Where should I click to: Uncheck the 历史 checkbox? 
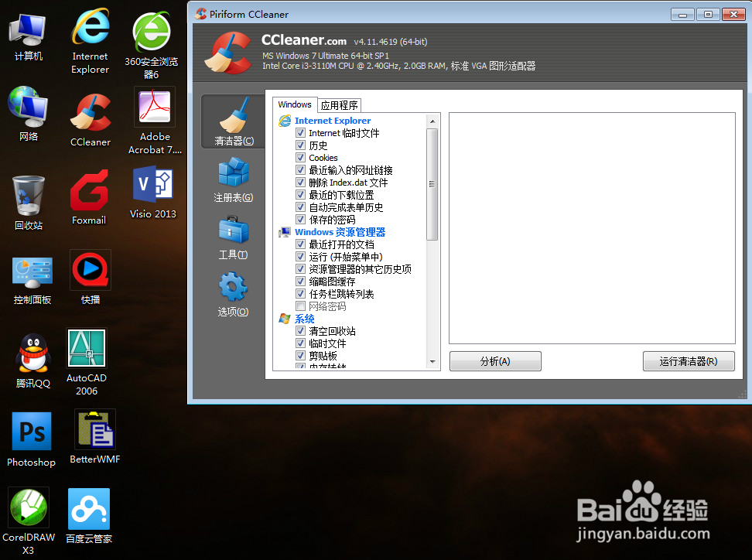(x=301, y=145)
